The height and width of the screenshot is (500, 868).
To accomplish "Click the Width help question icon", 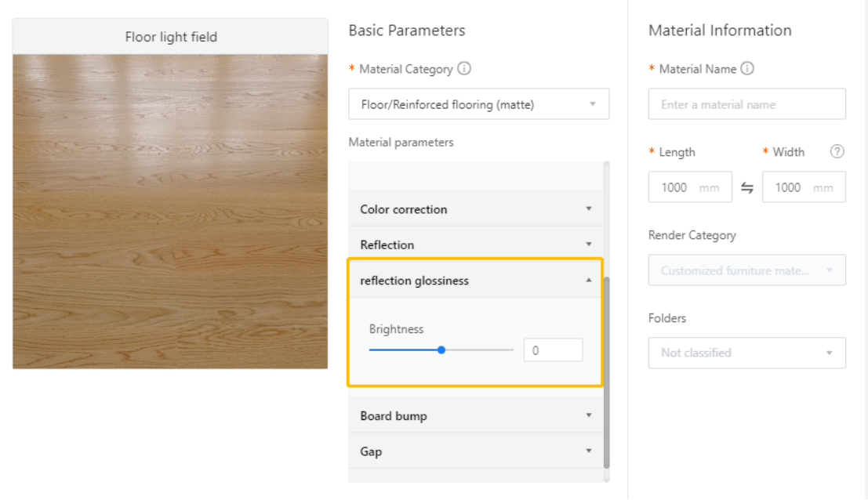I will 837,152.
